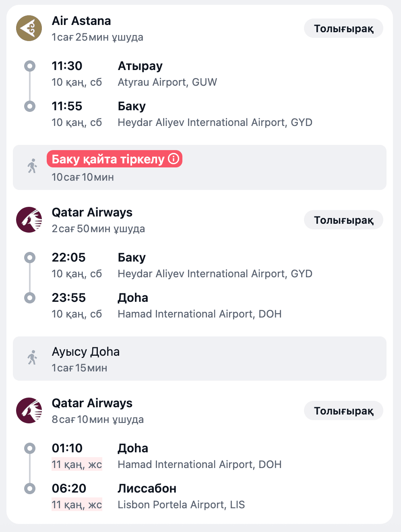The image size is (401, 532).
Task: Click Lisbon Portela Airport, LIS text
Action: pyautogui.click(x=181, y=505)
